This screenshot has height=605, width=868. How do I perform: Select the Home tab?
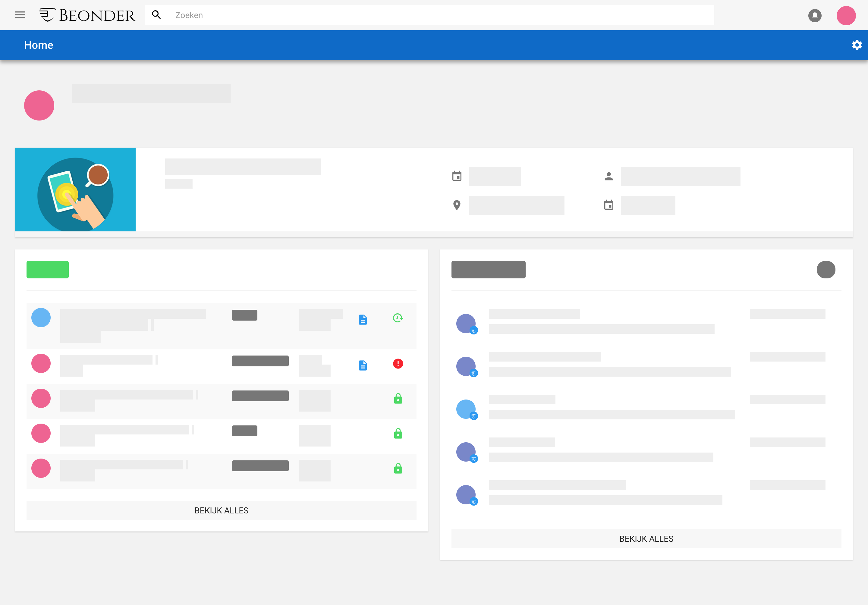click(39, 45)
